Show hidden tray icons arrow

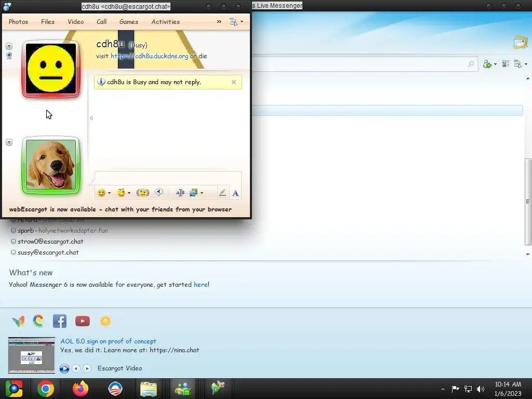443,389
